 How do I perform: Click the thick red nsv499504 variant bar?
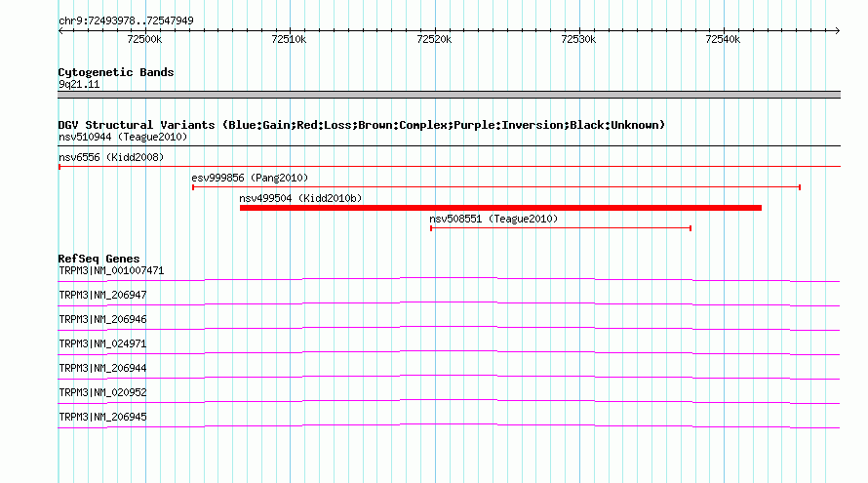(x=500, y=208)
